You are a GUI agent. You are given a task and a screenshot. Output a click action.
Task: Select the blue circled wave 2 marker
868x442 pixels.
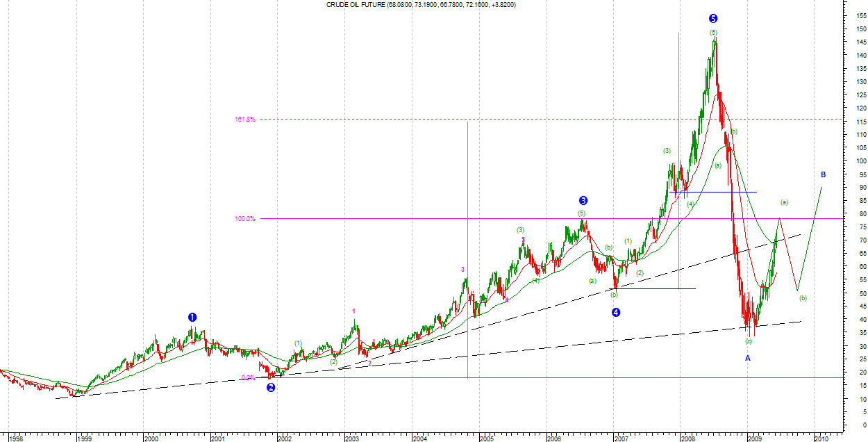271,388
